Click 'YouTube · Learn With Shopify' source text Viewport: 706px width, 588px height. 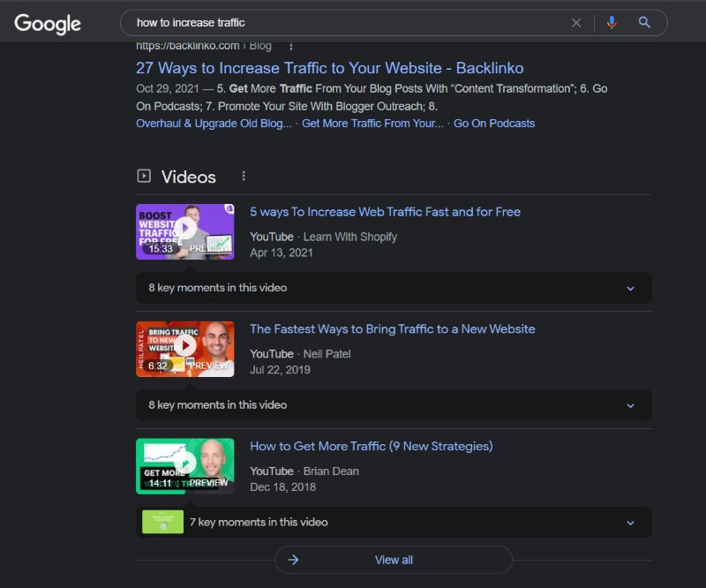click(323, 237)
